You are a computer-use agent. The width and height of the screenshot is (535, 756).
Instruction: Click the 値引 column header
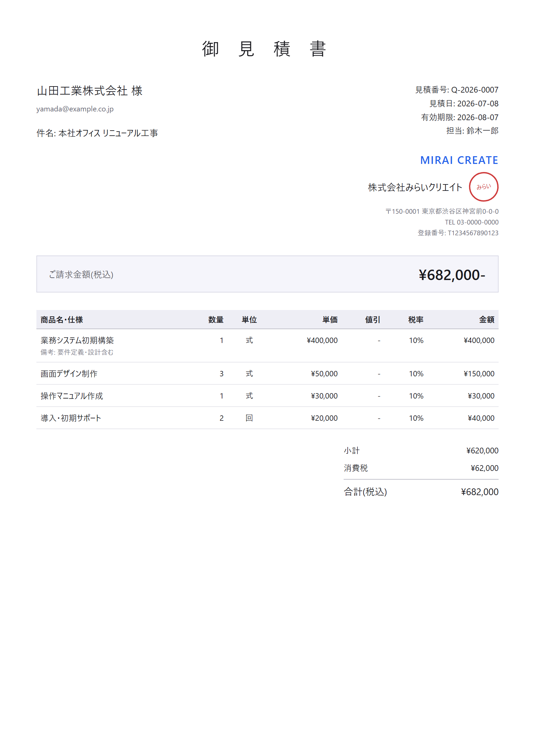coord(373,320)
